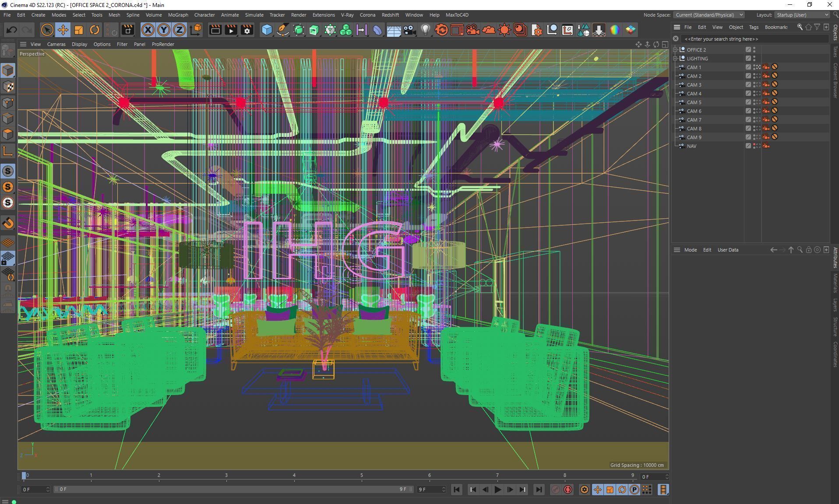Open the Subdivision Surface generator icon
The width and height of the screenshot is (839, 504).
[x=299, y=30]
